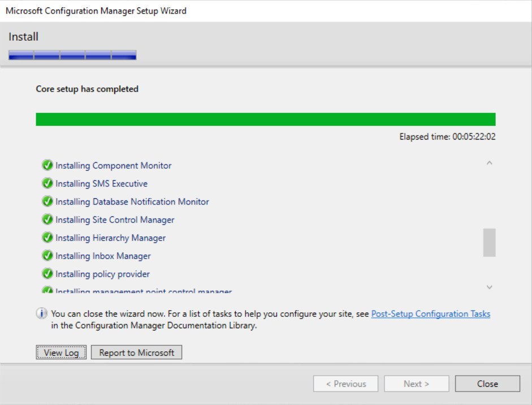Click the gray scrollbar thumb in the task list
532x405 pixels.
pos(489,242)
